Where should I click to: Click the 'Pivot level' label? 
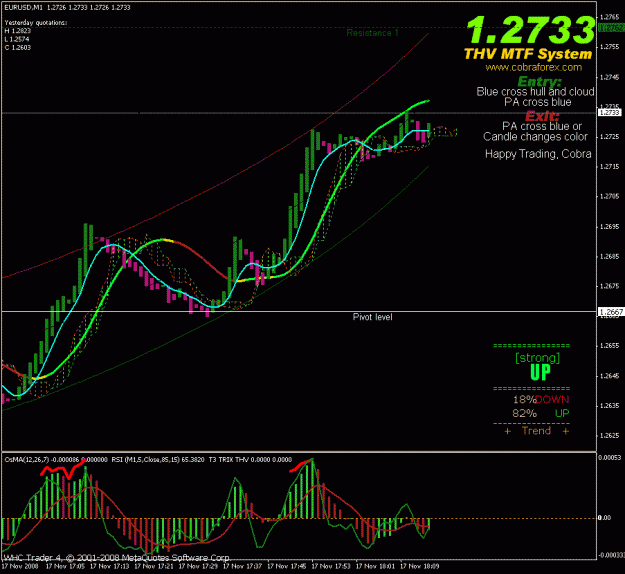[x=373, y=317]
